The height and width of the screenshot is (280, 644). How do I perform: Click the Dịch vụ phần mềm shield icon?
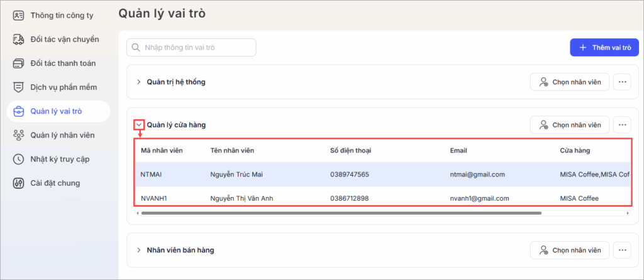click(19, 87)
